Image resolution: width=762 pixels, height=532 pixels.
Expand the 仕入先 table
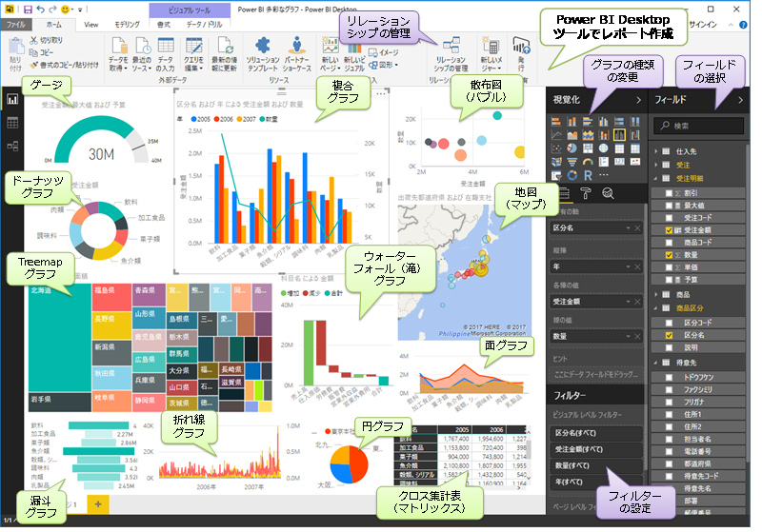656,151
